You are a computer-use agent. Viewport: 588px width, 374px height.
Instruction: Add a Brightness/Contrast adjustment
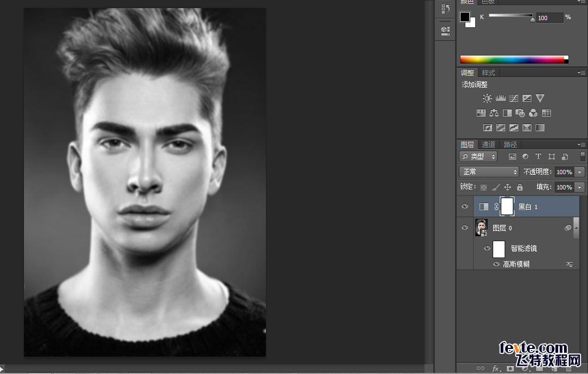click(x=487, y=98)
